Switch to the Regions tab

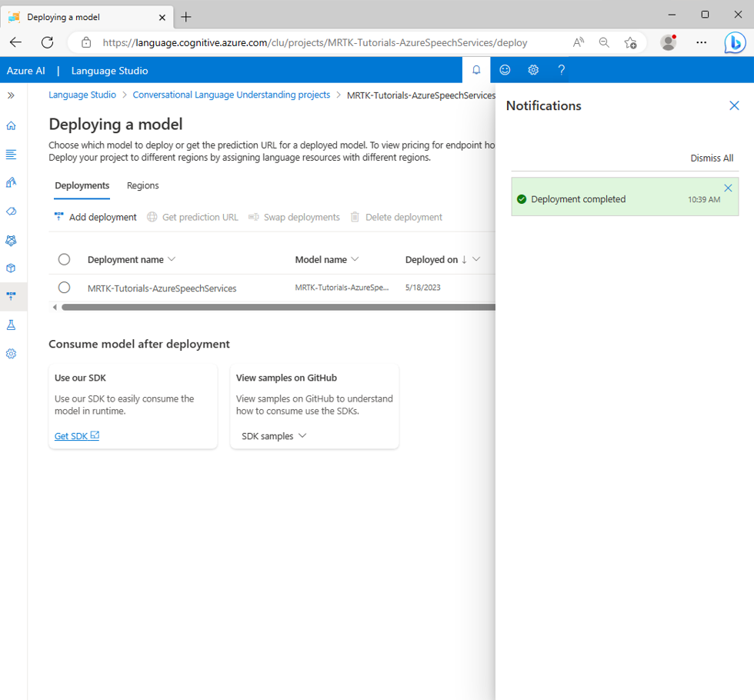(x=143, y=185)
